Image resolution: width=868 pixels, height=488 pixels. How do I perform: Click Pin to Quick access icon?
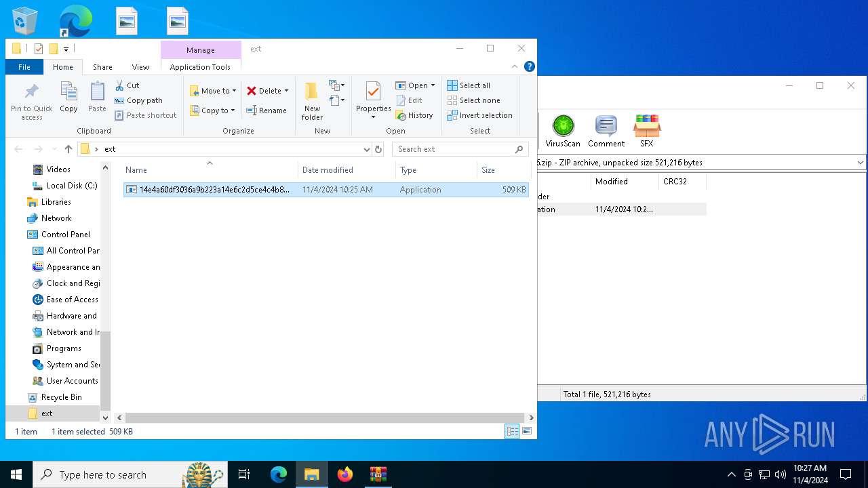tap(31, 102)
